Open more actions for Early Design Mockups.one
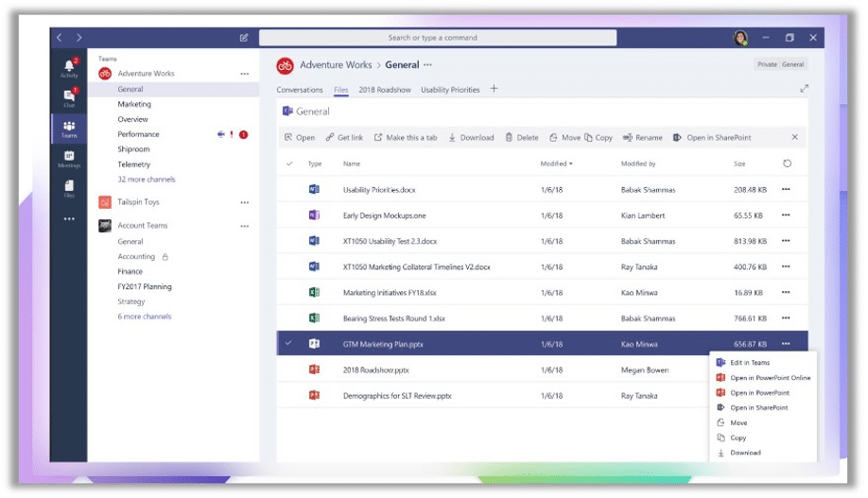This screenshot has height=498, width=868. (x=786, y=215)
